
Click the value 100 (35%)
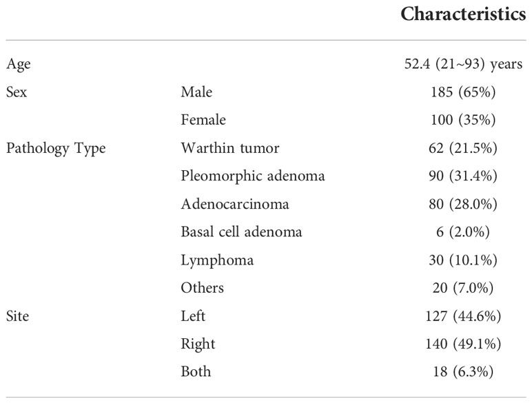463,120
